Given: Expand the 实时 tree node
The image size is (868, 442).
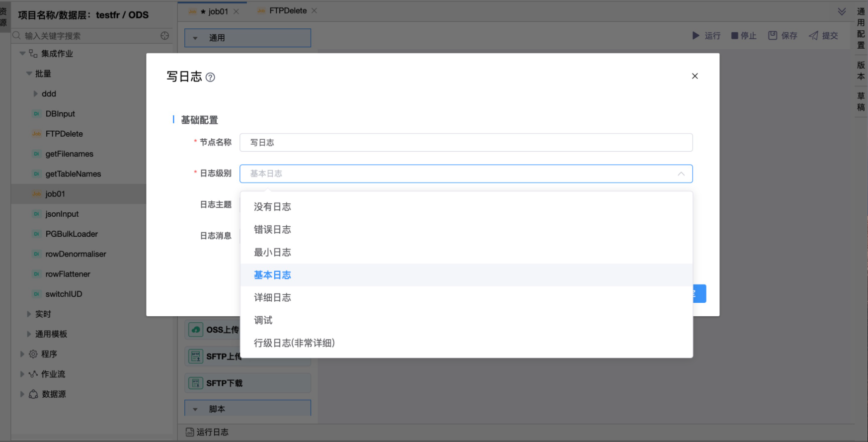Looking at the screenshot, I should (x=29, y=314).
